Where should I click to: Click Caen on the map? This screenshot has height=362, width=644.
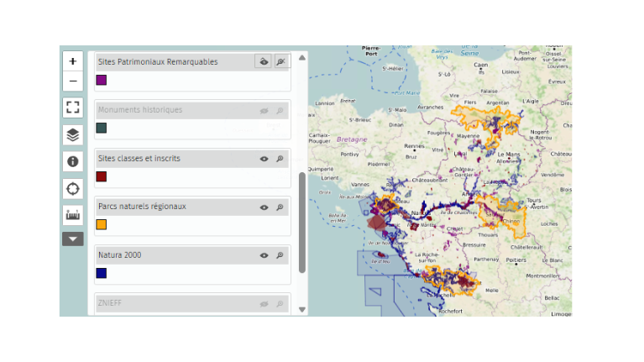click(480, 65)
